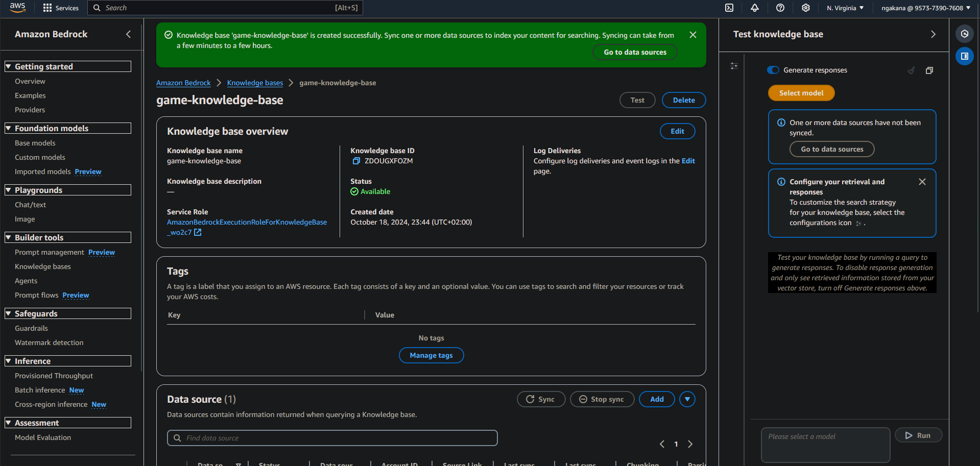The height and width of the screenshot is (466, 980).
Task: Delete the game-knowledge-base
Action: (684, 100)
